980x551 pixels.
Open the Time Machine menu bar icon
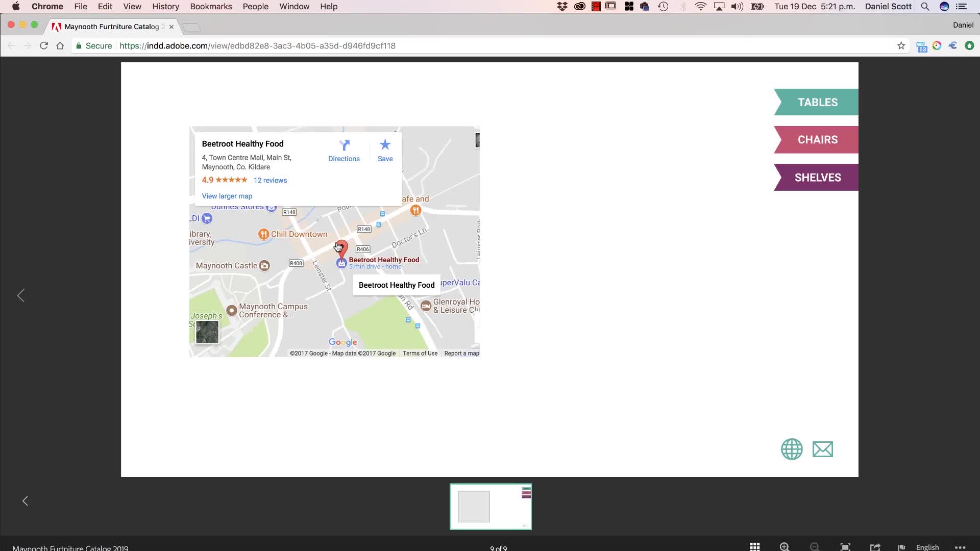pos(663,6)
